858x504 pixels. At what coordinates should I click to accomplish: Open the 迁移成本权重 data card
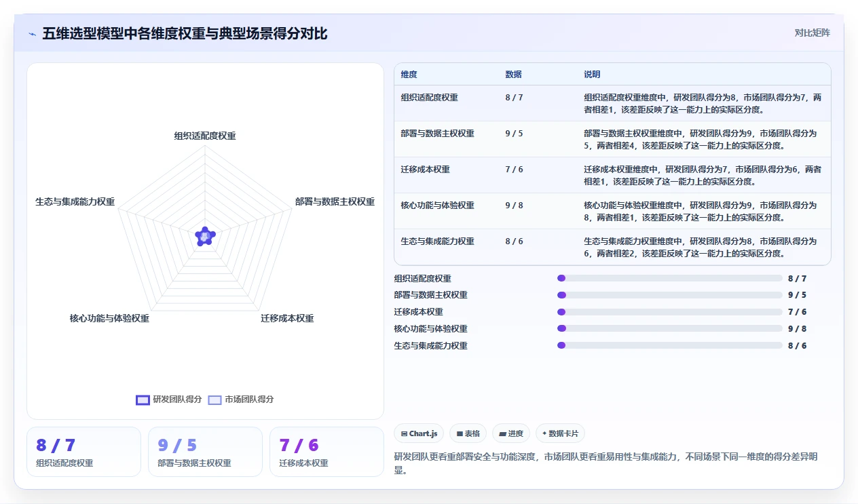[x=327, y=452]
